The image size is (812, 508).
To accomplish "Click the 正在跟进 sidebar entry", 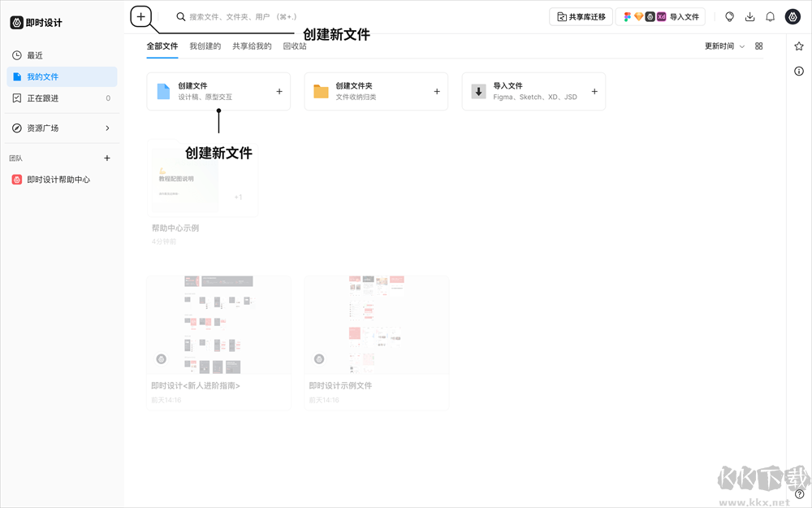I will tap(43, 97).
